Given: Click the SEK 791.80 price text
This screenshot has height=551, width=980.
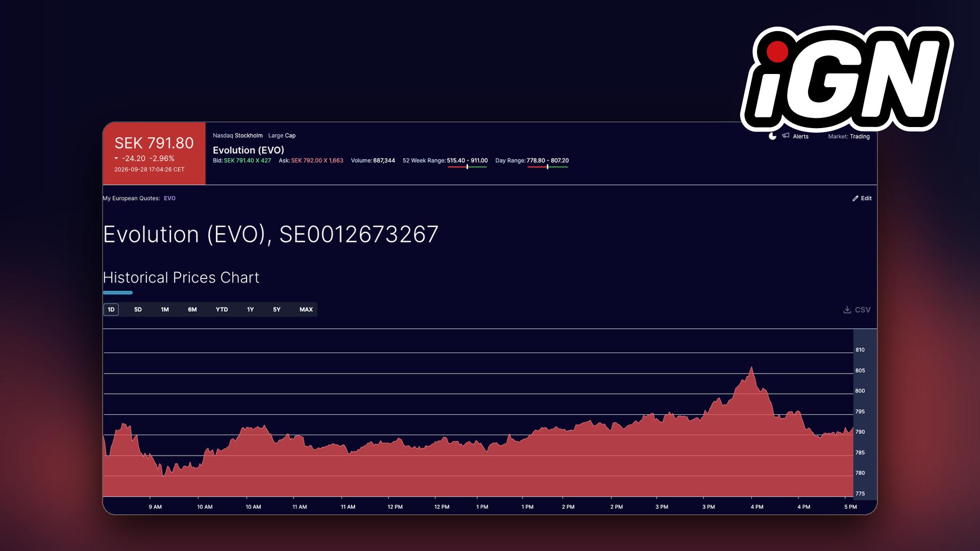Looking at the screenshot, I should pos(154,143).
